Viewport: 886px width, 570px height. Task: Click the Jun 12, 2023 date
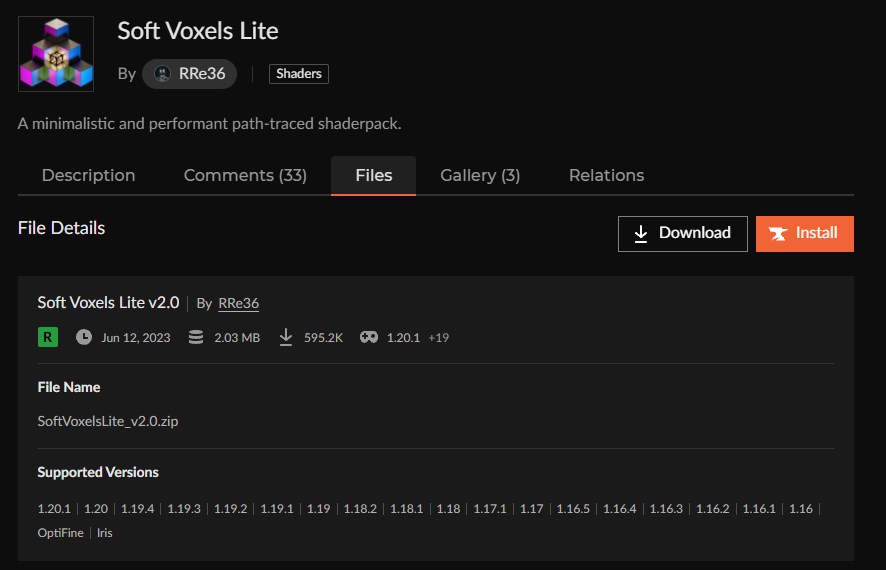point(136,338)
